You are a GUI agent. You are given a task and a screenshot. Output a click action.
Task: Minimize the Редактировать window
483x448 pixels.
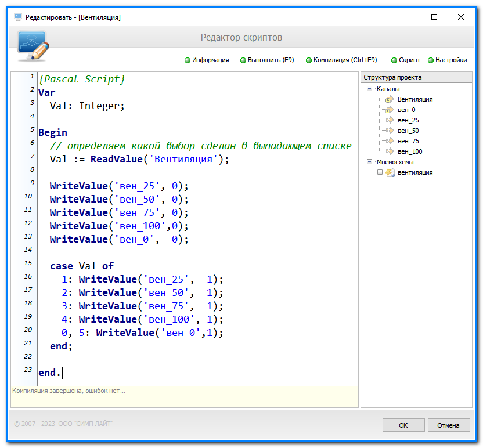click(408, 17)
